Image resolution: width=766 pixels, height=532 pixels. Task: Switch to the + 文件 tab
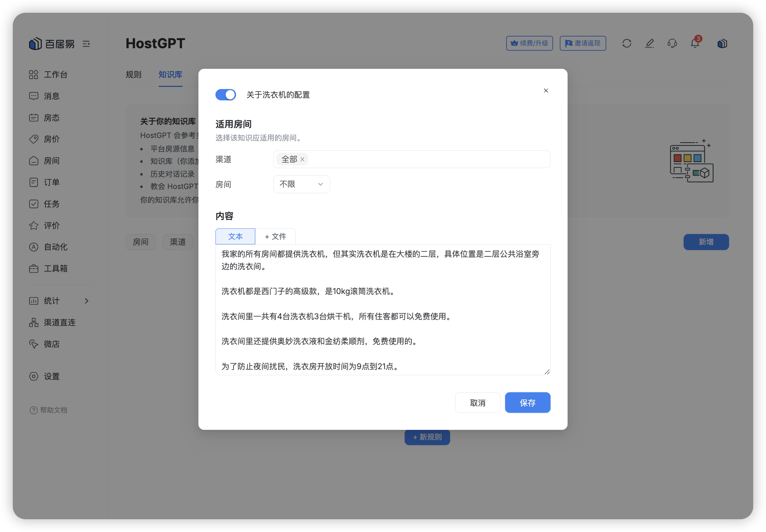click(275, 237)
